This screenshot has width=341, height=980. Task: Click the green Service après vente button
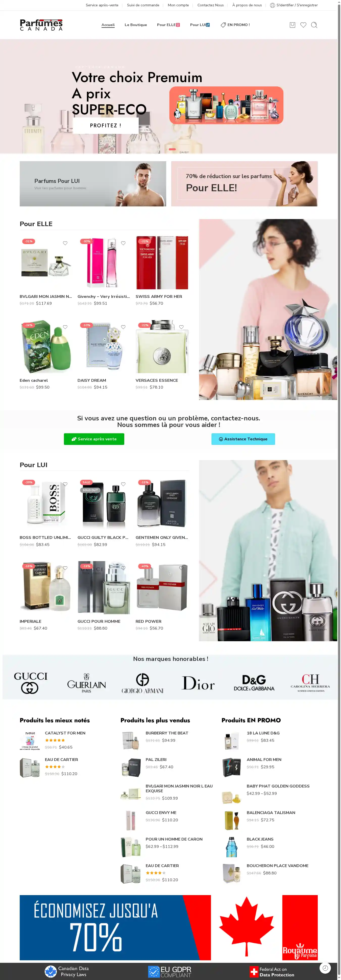click(94, 439)
